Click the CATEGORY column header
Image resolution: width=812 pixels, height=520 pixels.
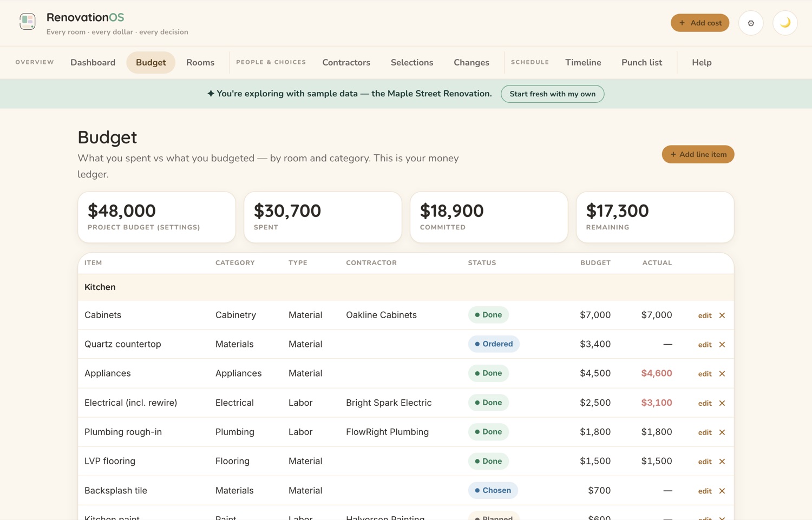click(x=235, y=263)
